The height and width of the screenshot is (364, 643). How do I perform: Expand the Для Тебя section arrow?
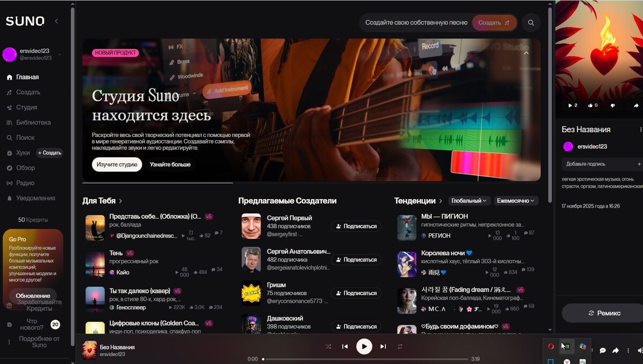pyautogui.click(x=121, y=201)
